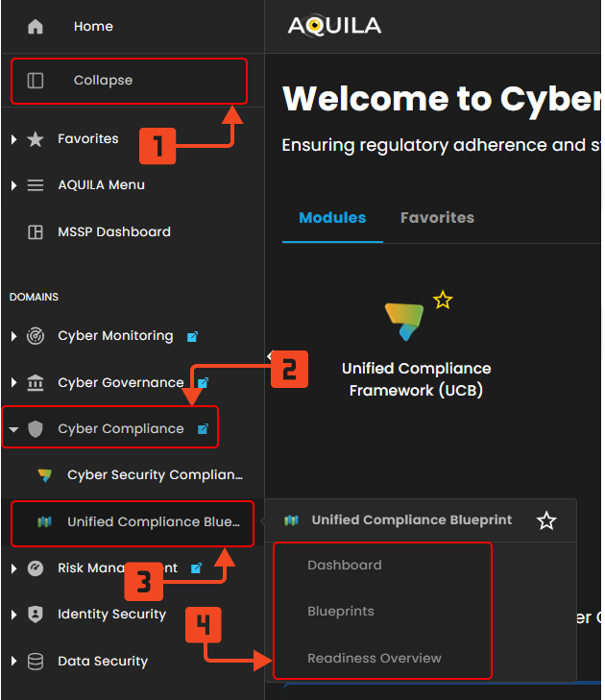Expand the Identity Security arrow
This screenshot has width=605, height=700.
pyautogui.click(x=13, y=615)
